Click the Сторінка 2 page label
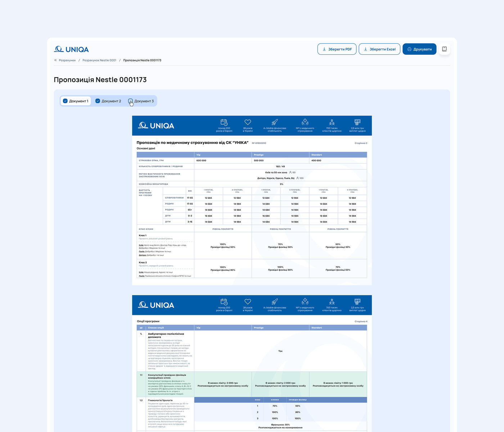This screenshot has height=432, width=504. [361, 143]
